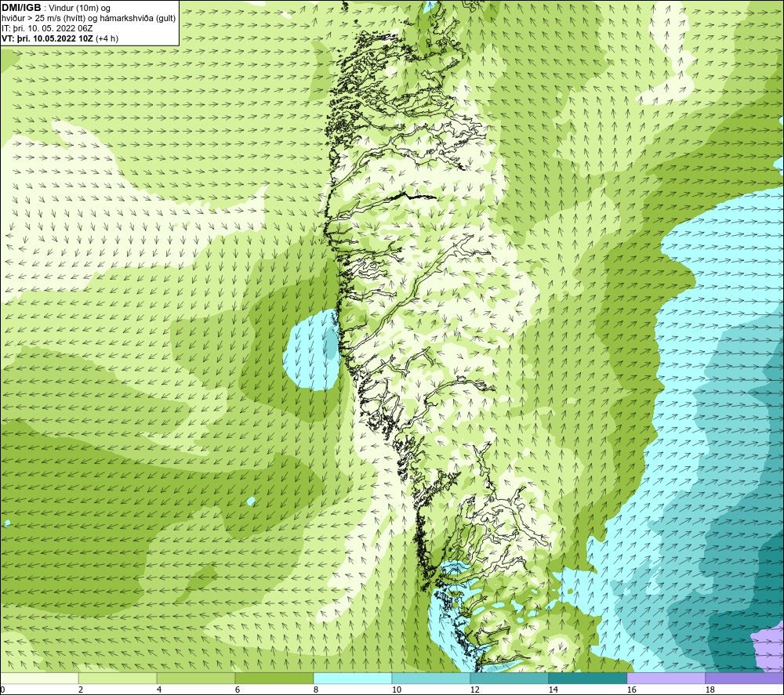Click the 14–16 m/s dark teal legend swatch
Viewport: 784px width, 695px height.
(587, 678)
